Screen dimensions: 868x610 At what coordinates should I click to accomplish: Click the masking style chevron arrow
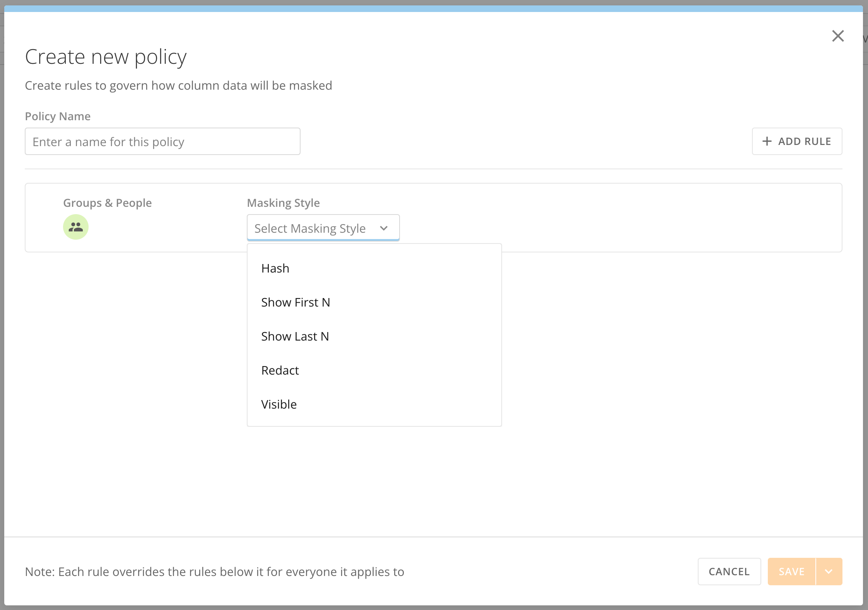click(x=384, y=228)
